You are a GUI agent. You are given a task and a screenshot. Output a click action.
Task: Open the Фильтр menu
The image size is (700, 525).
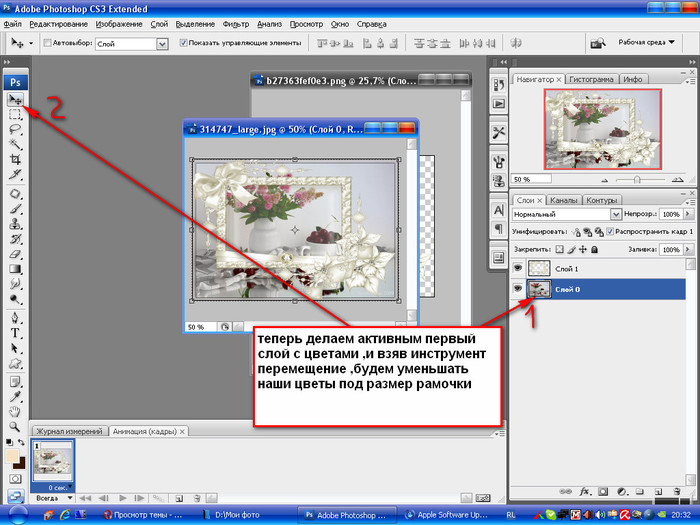236,24
